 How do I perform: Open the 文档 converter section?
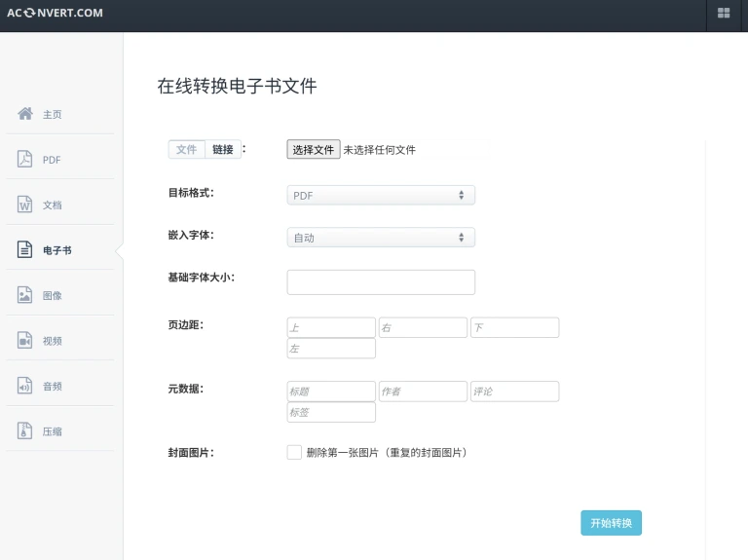(52, 205)
